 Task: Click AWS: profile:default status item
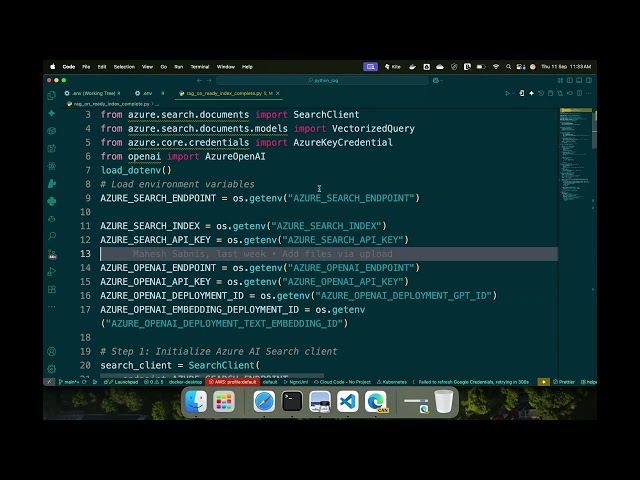[x=233, y=382]
